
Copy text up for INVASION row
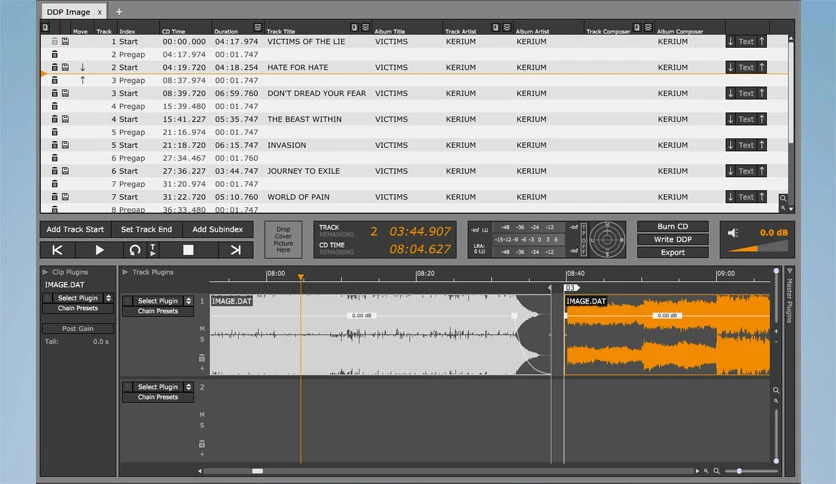coord(762,145)
